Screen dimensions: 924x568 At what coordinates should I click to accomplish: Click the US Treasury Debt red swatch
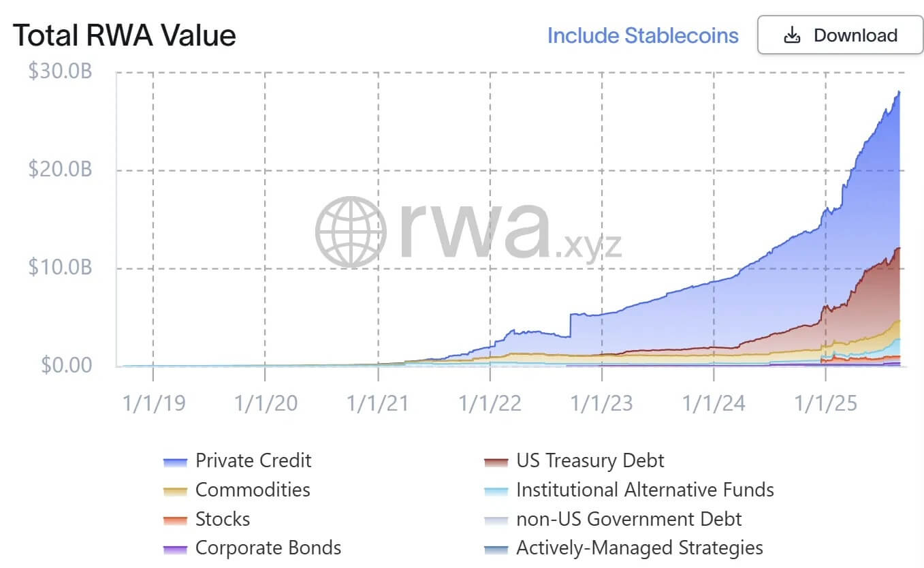click(496, 462)
